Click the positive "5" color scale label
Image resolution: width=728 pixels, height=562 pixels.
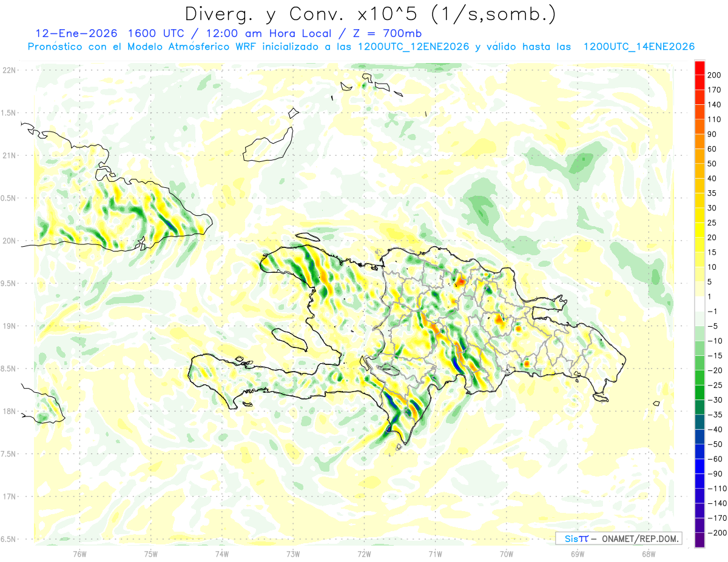coord(710,281)
